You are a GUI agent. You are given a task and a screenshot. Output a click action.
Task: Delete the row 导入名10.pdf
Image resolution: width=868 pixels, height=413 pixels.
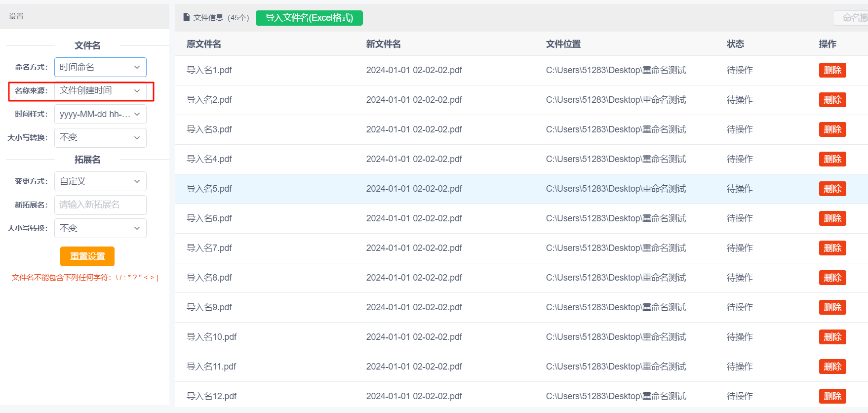click(832, 337)
